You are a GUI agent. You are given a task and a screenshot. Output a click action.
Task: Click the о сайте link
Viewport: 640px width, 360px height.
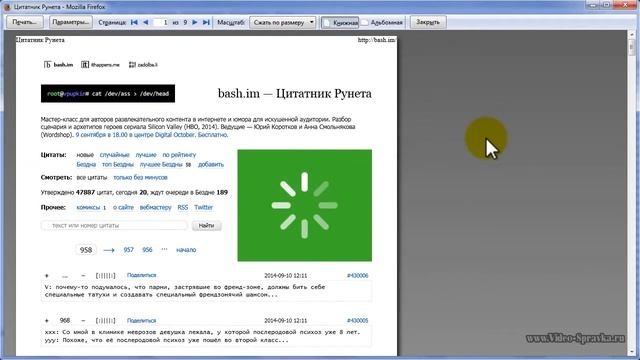tap(123, 207)
